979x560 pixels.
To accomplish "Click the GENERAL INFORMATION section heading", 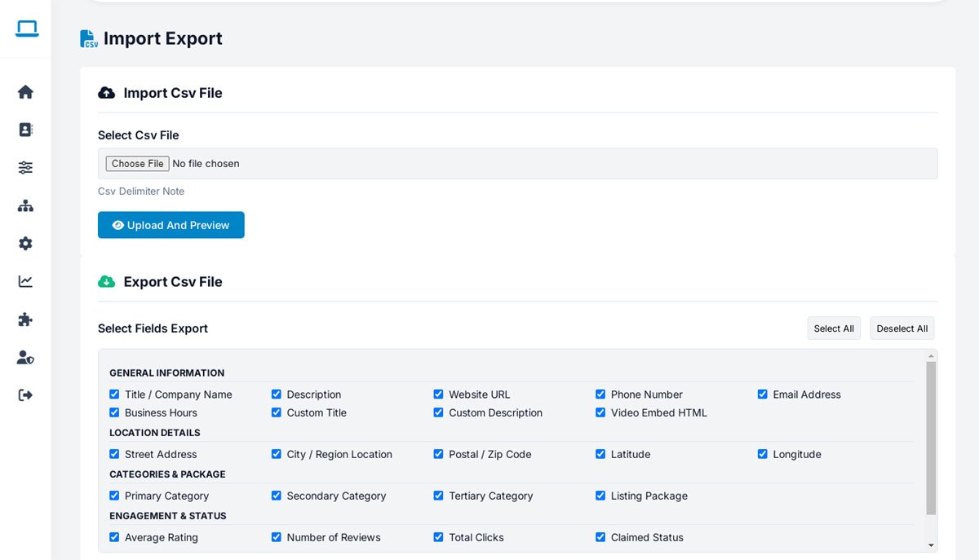I will tap(167, 373).
